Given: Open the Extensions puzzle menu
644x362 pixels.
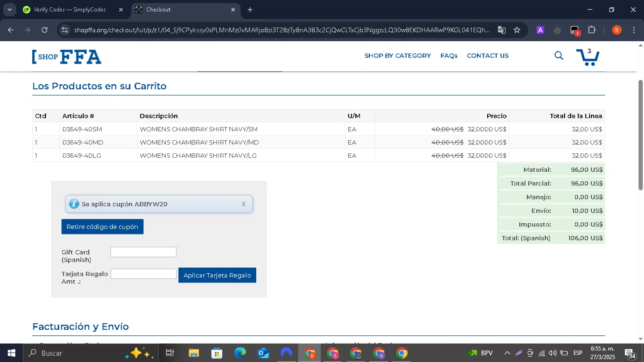Looking at the screenshot, I should [592, 30].
